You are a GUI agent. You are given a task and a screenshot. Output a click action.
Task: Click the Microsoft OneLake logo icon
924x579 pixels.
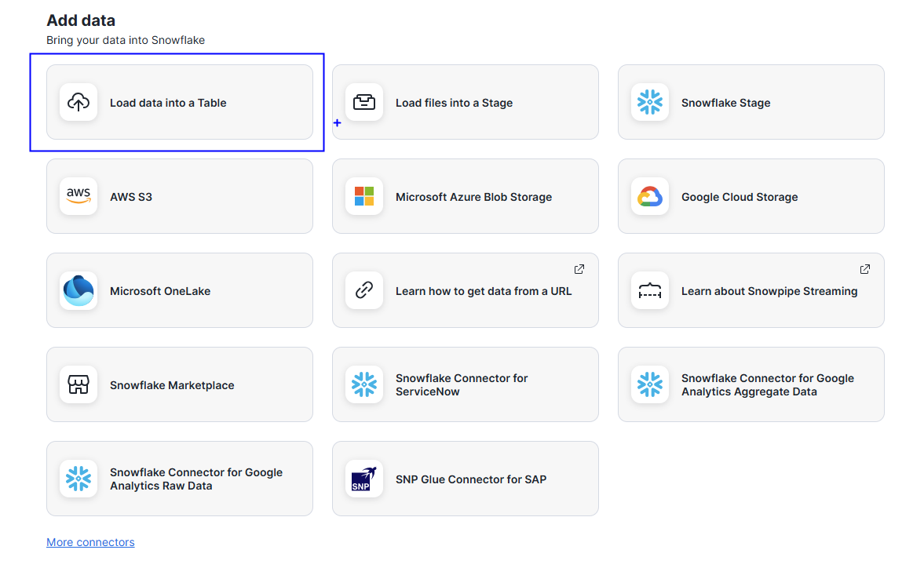coord(79,290)
